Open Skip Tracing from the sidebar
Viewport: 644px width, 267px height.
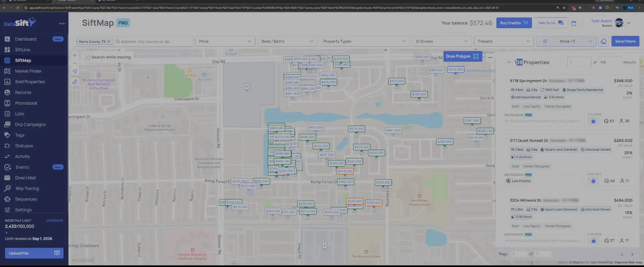pyautogui.click(x=27, y=189)
